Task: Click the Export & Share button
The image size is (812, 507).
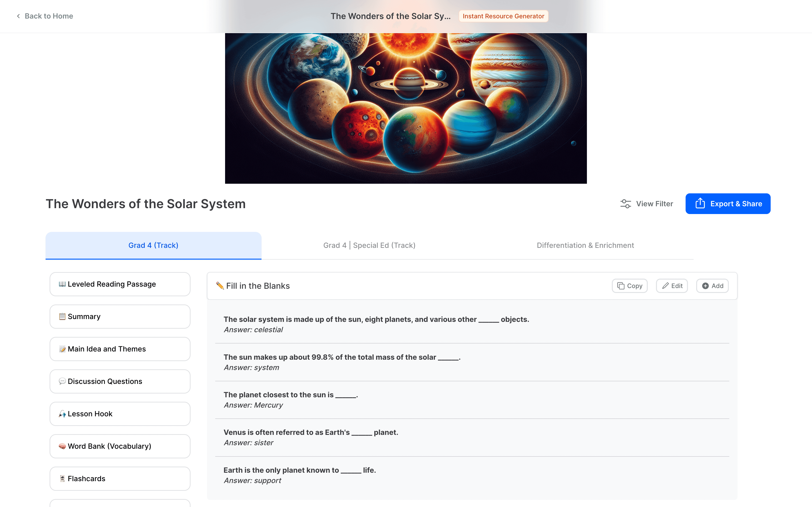Action: tap(728, 203)
